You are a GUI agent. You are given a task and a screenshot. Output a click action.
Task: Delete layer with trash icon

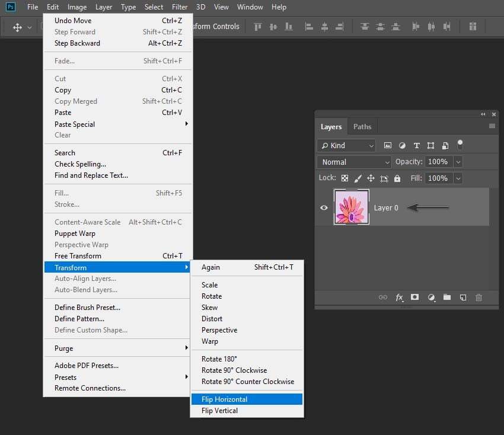479,298
